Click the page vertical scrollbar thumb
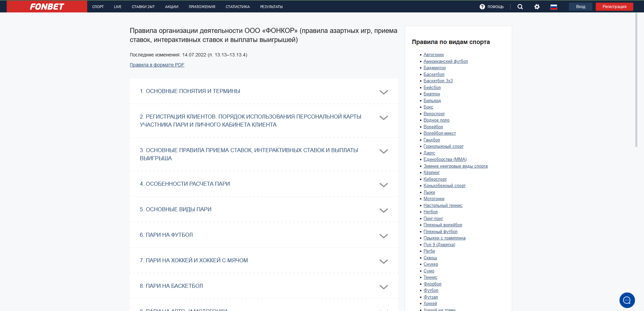Viewport: 644px width, 311px height. (x=636, y=80)
